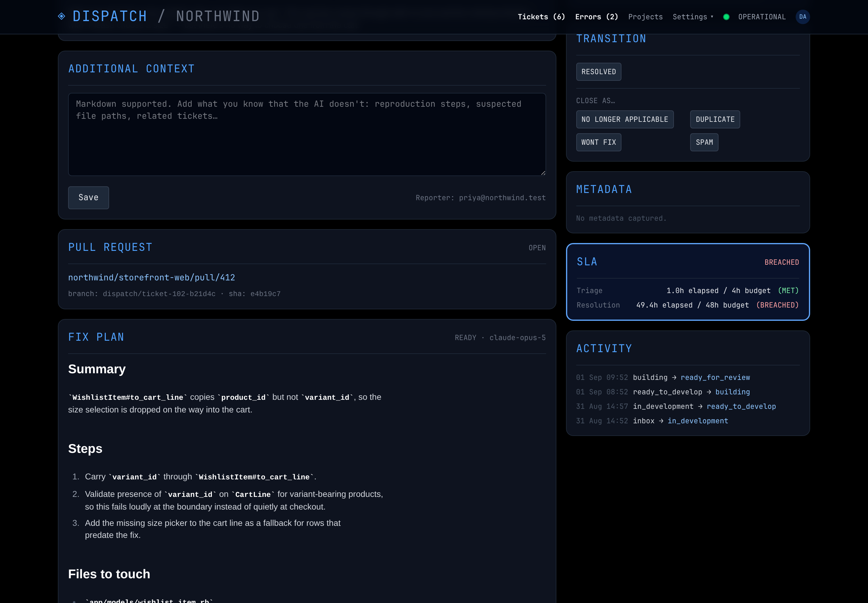
Task: Click the NORTHWIND project name
Action: point(218,16)
